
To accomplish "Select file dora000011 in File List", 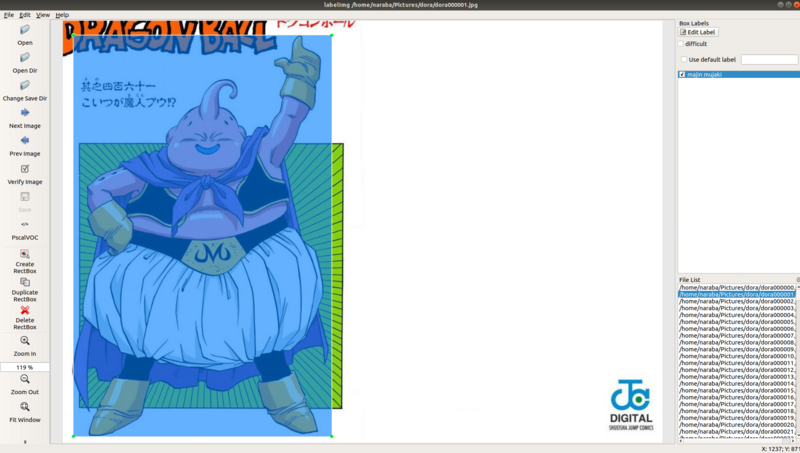I will click(737, 363).
